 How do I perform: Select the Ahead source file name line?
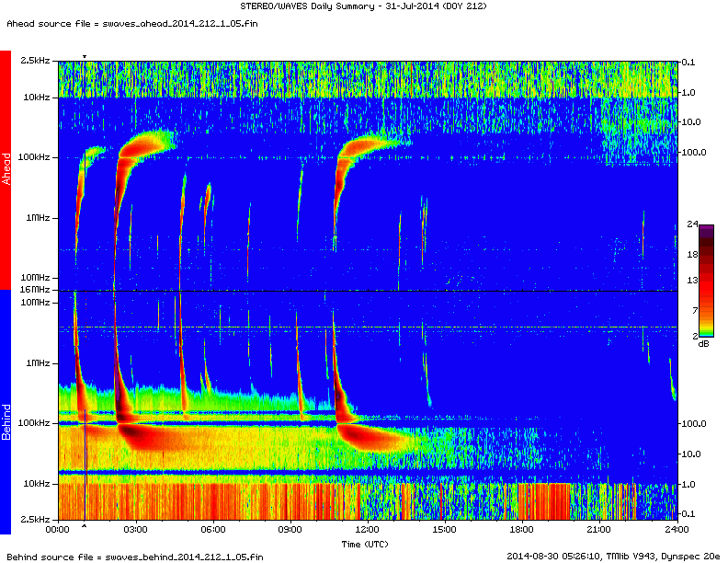point(131,24)
